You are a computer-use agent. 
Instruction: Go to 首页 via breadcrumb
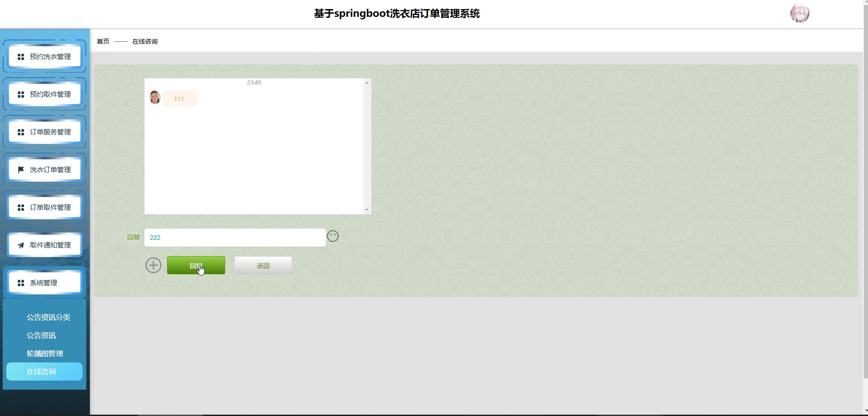coord(103,41)
